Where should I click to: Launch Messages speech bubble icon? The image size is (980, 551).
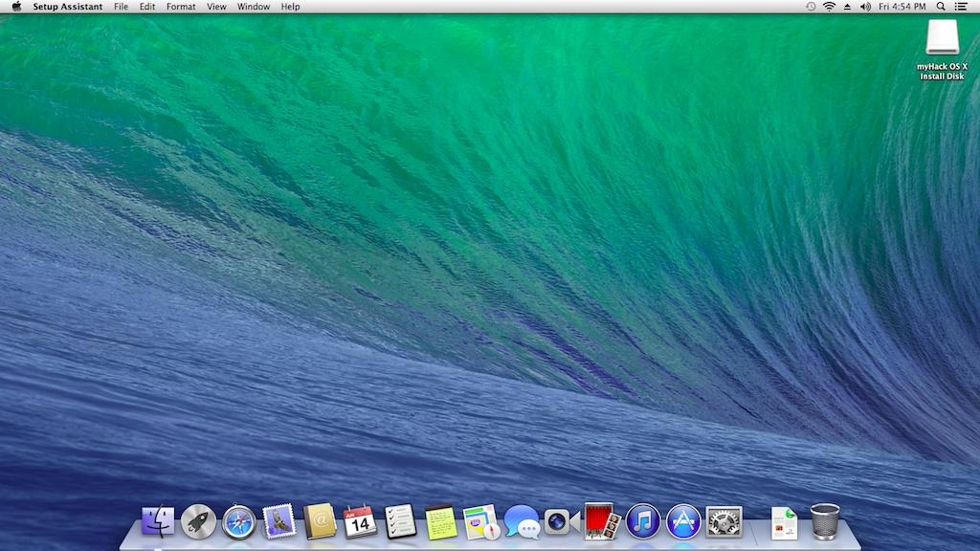[522, 521]
